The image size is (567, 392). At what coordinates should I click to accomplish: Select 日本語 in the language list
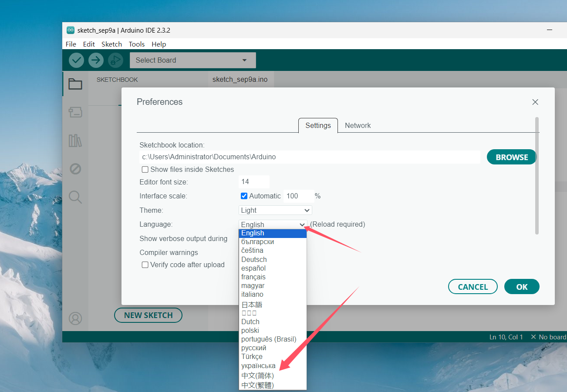pos(273,305)
